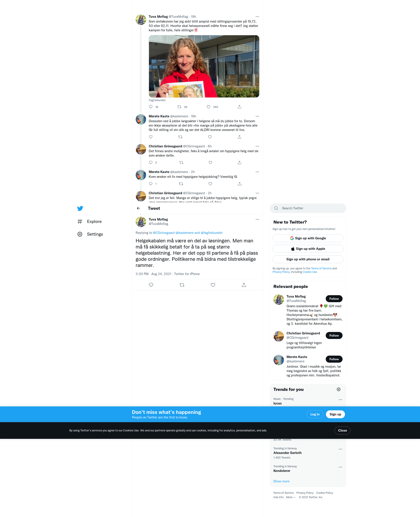Click Show more under trends

point(281,481)
